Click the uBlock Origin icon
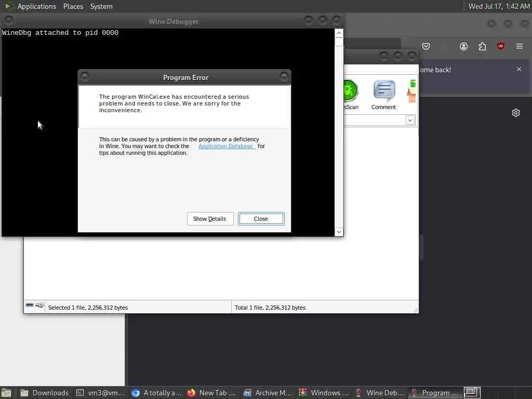The image size is (532, 399). click(500, 46)
